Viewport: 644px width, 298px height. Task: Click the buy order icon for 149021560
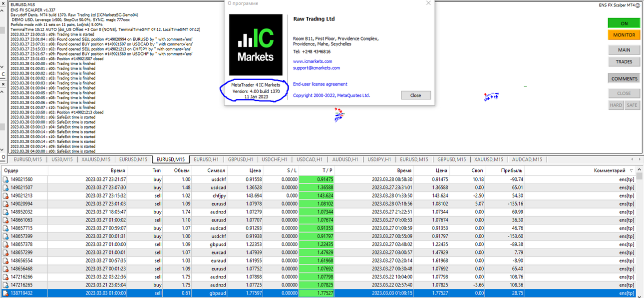click(6, 179)
